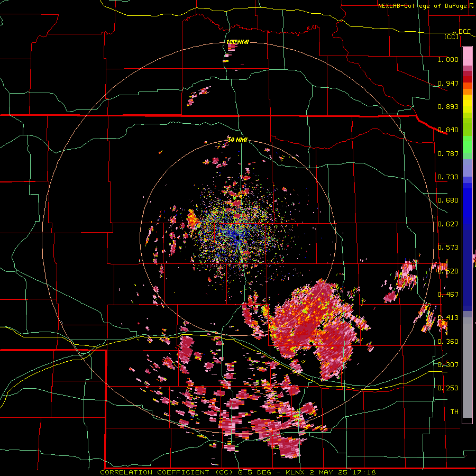Pick the bright green band of color bar
The height and width of the screenshot is (476, 476).
pyautogui.click(x=467, y=144)
